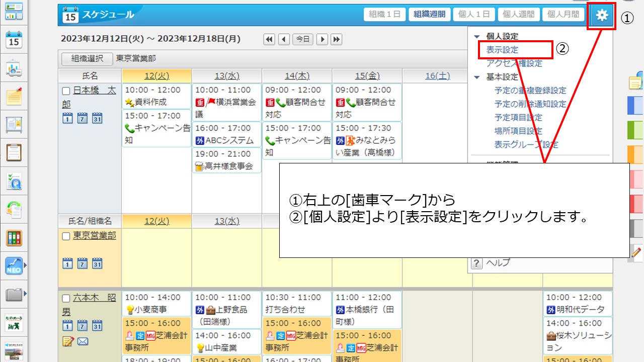
Task: Collapse the 基本設定 section
Action: (x=477, y=77)
